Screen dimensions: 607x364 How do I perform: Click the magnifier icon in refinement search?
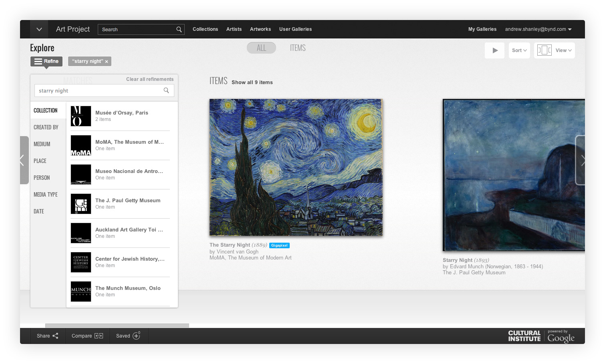pyautogui.click(x=166, y=90)
